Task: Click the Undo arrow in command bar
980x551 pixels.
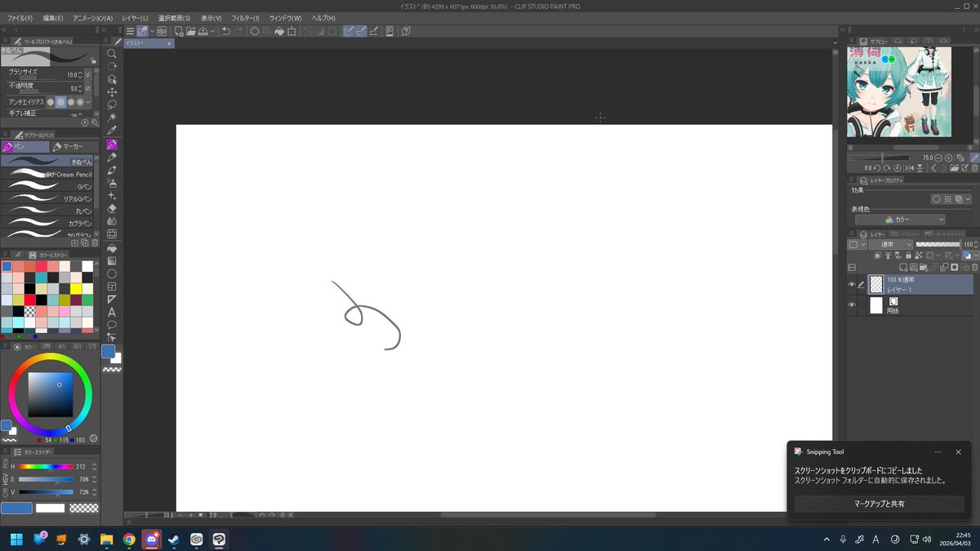Action: pyautogui.click(x=226, y=31)
